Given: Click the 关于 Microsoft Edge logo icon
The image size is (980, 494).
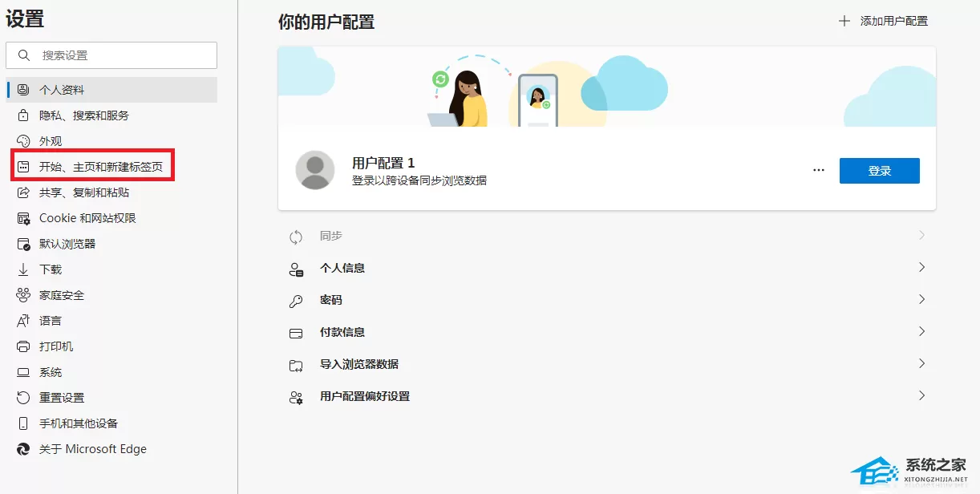Looking at the screenshot, I should pyautogui.click(x=23, y=449).
